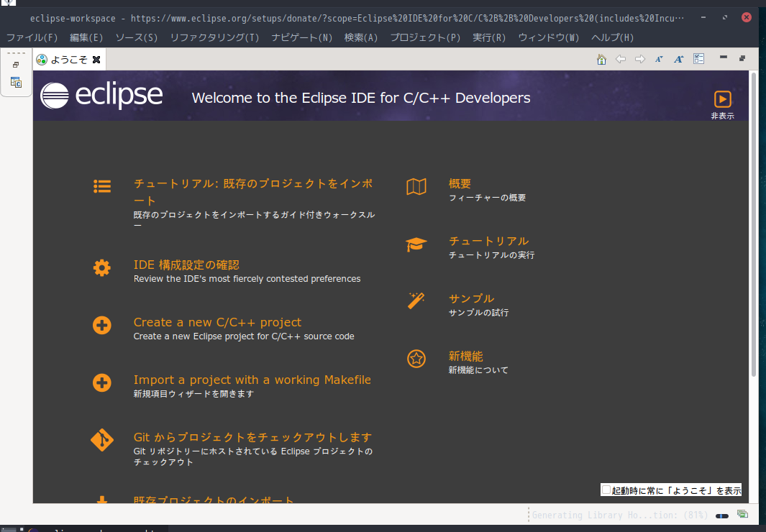Open the プロジェクト(P) menu

(x=425, y=37)
